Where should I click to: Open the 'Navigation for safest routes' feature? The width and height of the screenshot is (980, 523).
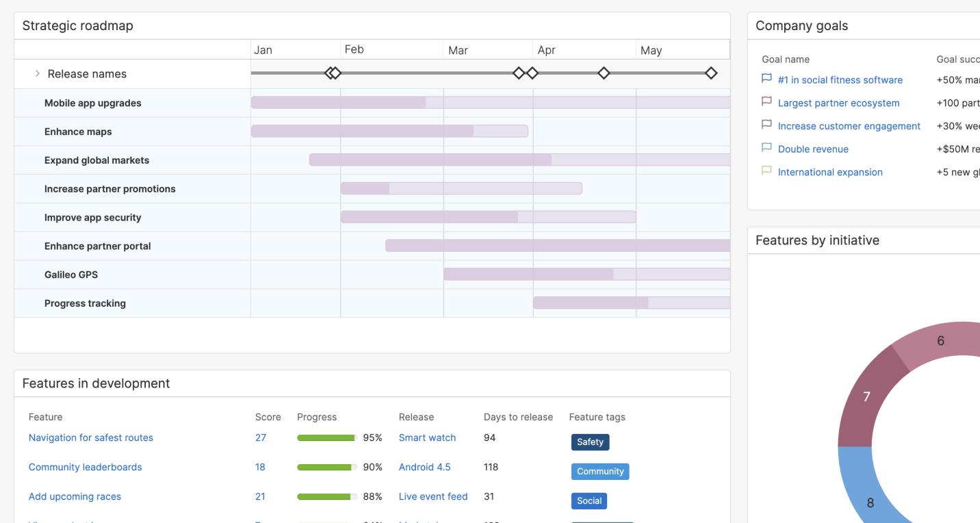tap(90, 437)
